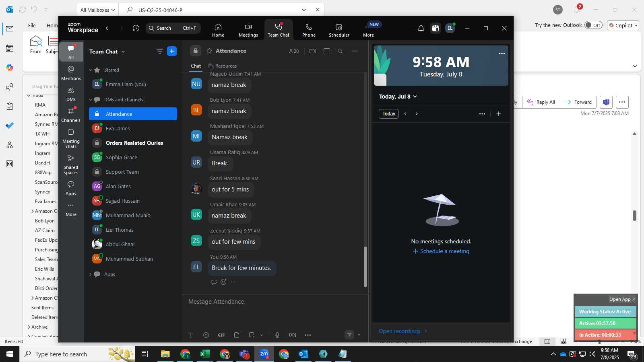The image size is (644, 362).
Task: View 30 members of Attendance
Action: (x=294, y=51)
